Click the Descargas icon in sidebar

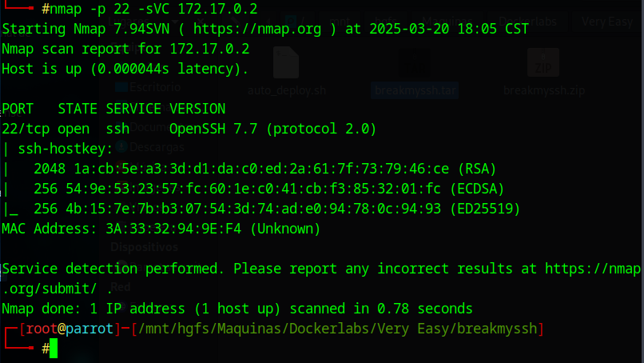click(121, 146)
